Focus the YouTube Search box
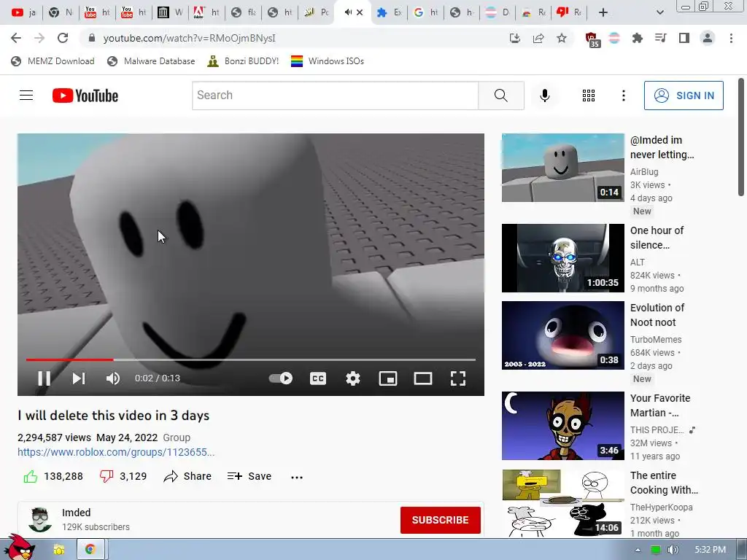This screenshot has width=747, height=560. click(335, 96)
